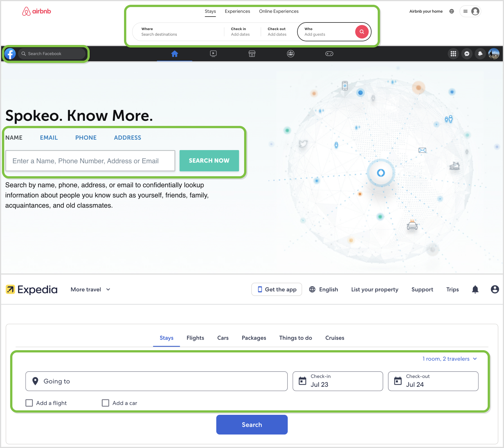Open Facebook notifications bell

pyautogui.click(x=480, y=54)
